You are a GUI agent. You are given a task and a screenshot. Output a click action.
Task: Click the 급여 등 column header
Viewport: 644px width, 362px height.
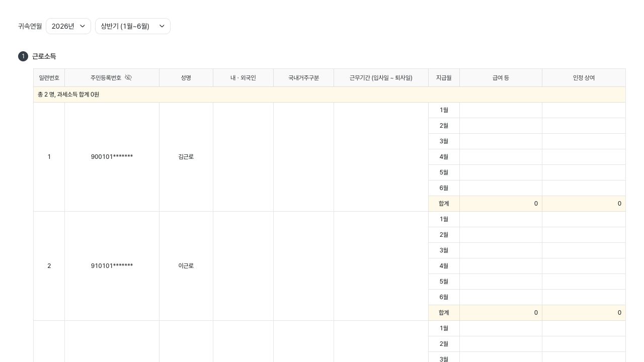(x=501, y=78)
